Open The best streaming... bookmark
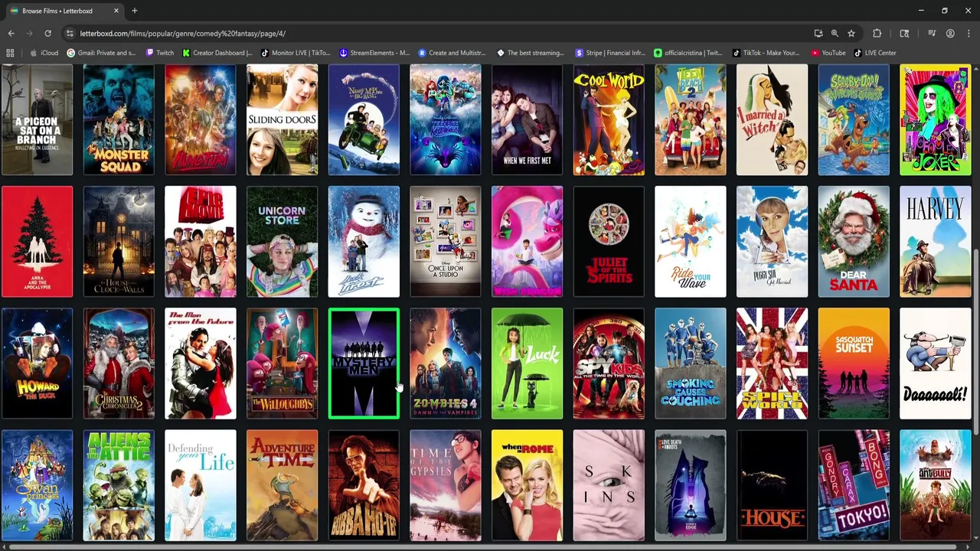 (531, 53)
